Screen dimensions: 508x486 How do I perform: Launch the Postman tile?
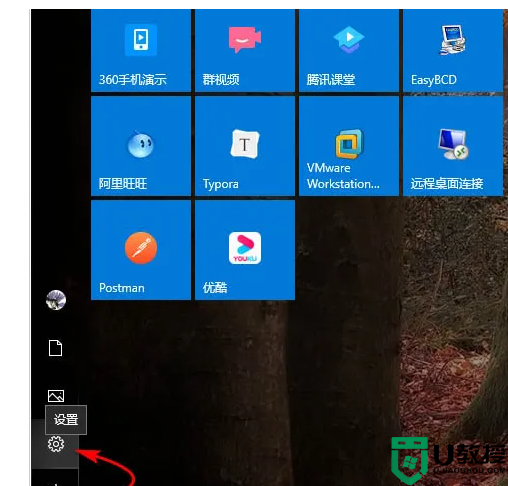pyautogui.click(x=141, y=250)
